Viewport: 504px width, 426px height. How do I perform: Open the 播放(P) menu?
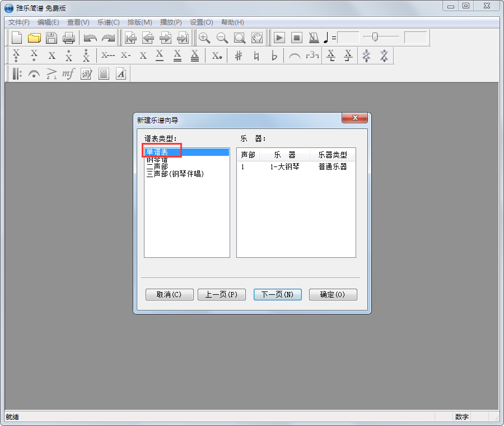pyautogui.click(x=171, y=22)
